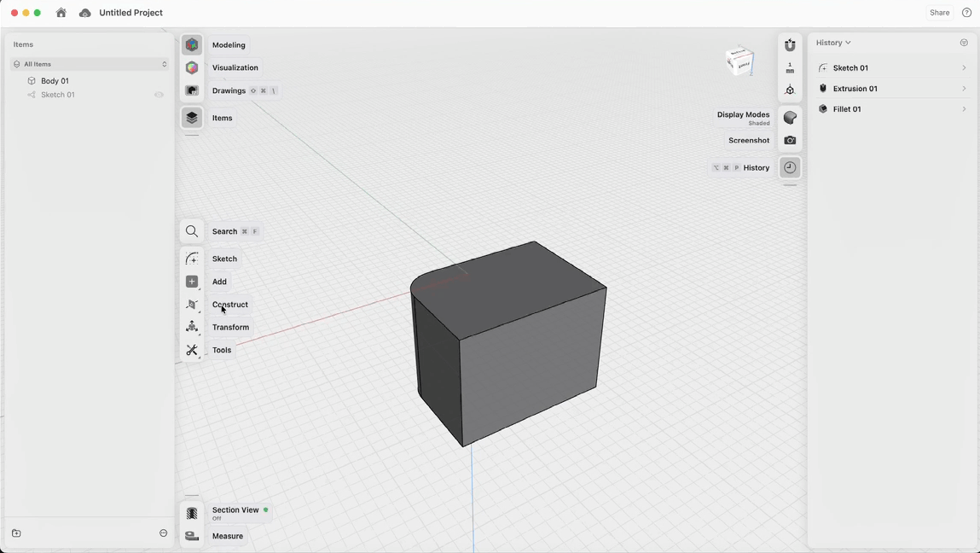Click the Untitled Project title
Image resolution: width=980 pixels, height=553 pixels.
coord(130,13)
